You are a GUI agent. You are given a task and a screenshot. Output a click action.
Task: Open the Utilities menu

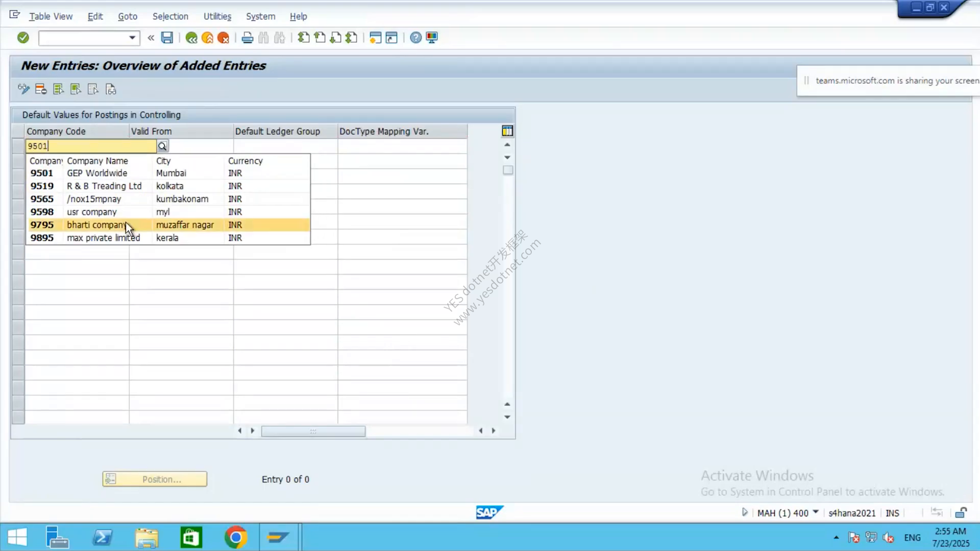(217, 16)
